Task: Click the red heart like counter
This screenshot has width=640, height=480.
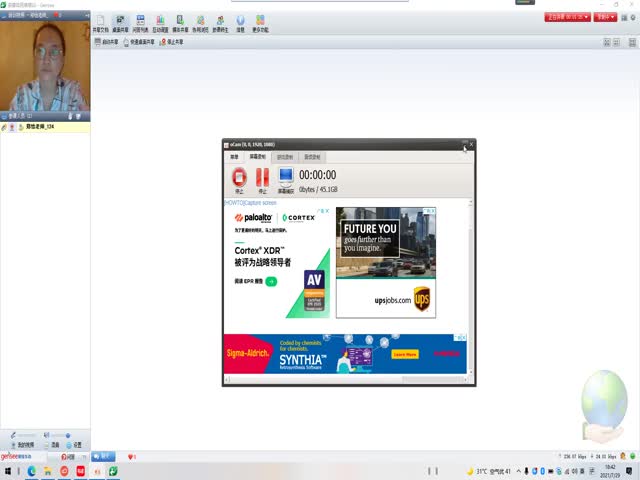Action: pos(132,457)
